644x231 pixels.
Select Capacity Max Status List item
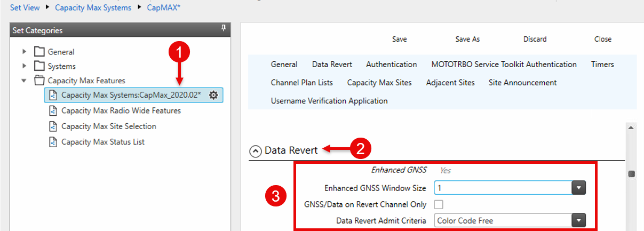tap(103, 142)
